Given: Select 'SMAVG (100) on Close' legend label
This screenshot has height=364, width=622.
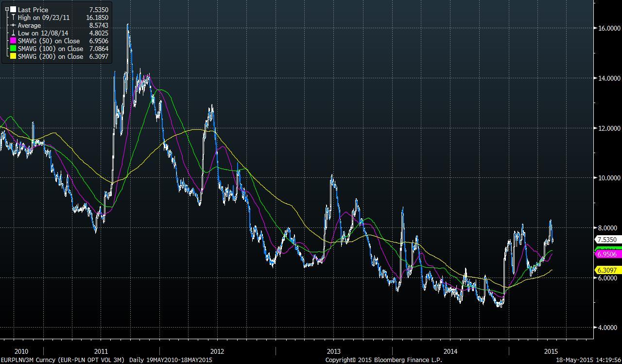Looking at the screenshot, I should tap(51, 49).
